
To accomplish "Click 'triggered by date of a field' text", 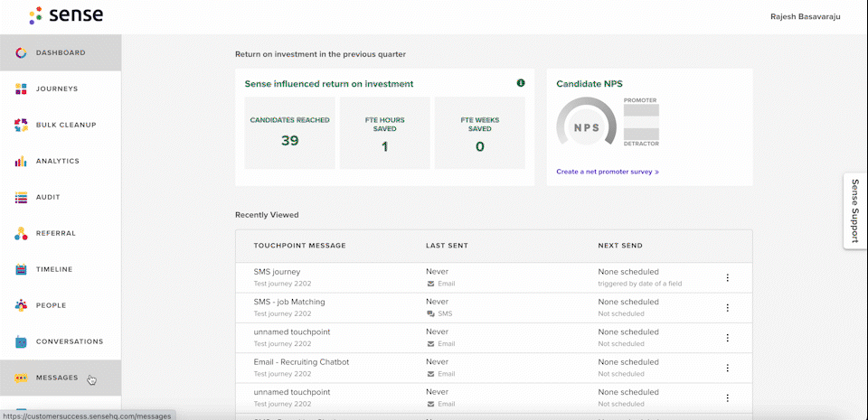I will [x=640, y=284].
